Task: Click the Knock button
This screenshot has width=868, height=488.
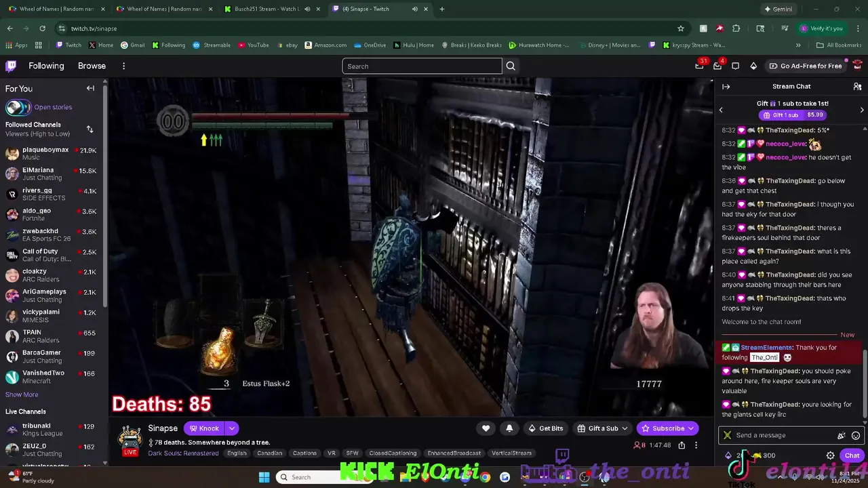Action: click(x=204, y=428)
